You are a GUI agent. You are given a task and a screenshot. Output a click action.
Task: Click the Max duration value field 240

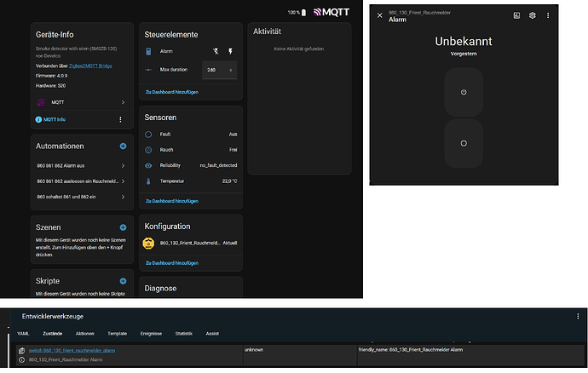click(219, 70)
